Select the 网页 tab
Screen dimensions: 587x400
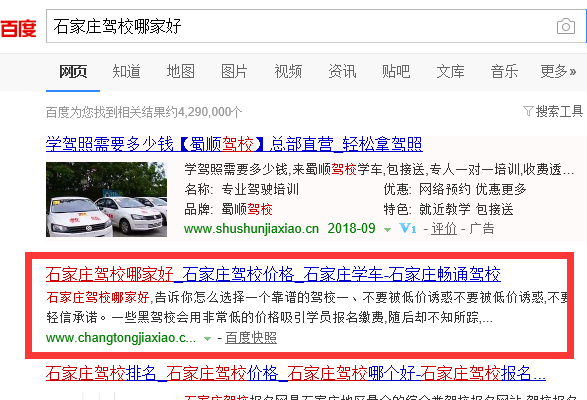(x=73, y=71)
